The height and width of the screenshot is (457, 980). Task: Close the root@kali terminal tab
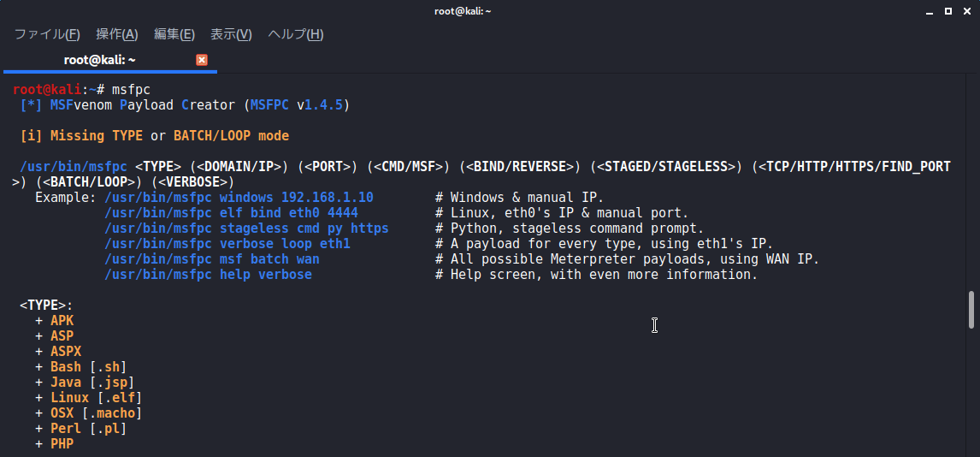point(202,60)
